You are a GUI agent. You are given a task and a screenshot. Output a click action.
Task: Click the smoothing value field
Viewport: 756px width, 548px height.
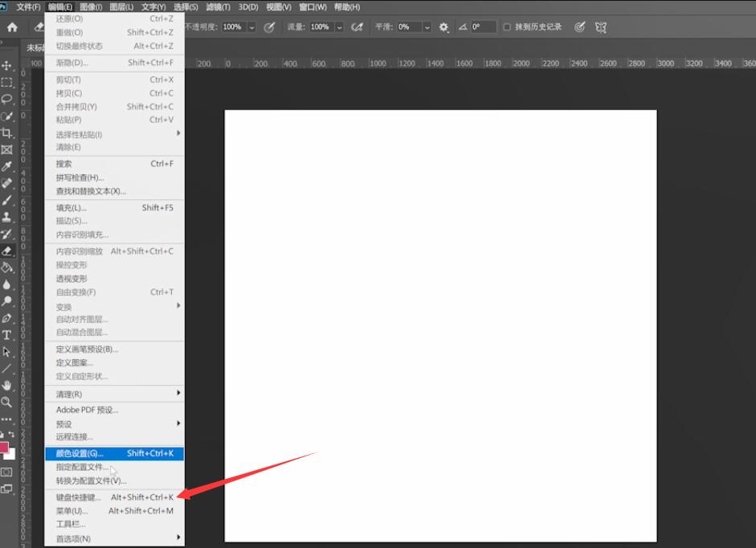pyautogui.click(x=410, y=27)
